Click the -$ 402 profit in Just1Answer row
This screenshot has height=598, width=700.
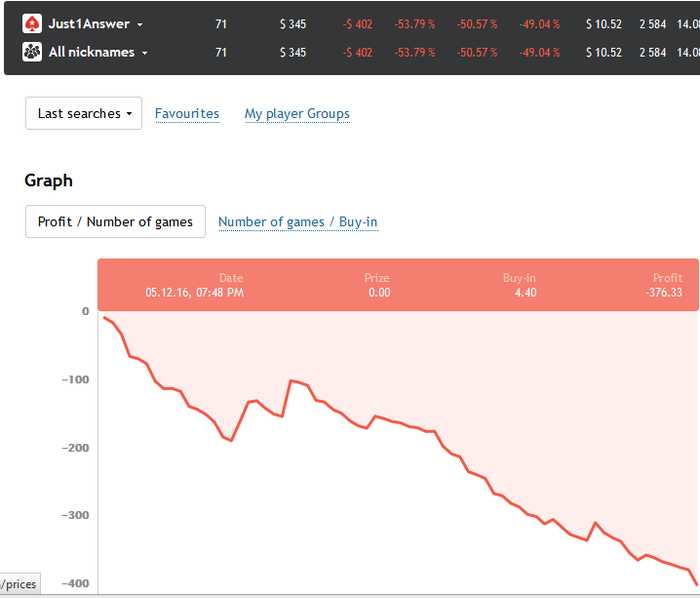click(357, 24)
